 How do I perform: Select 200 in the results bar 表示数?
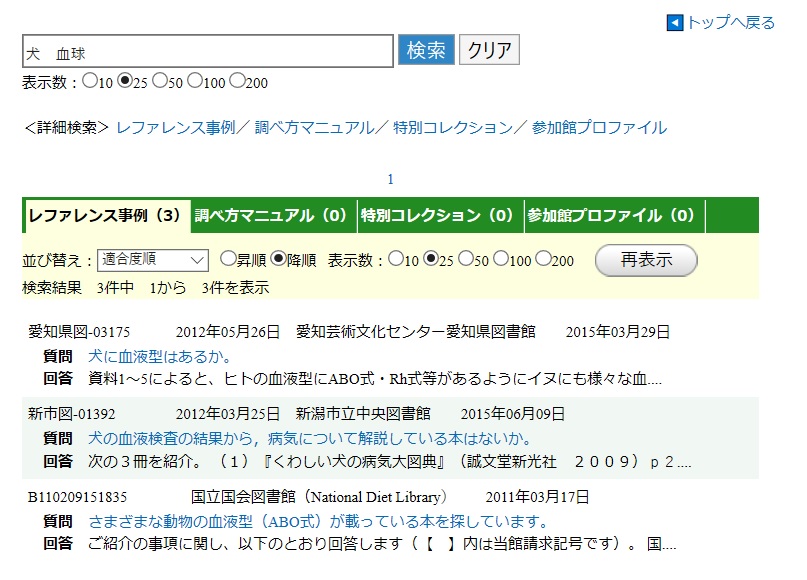click(543, 258)
